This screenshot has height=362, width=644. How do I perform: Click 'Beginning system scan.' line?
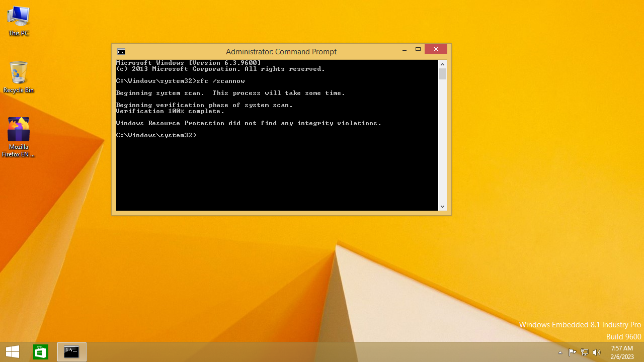click(x=230, y=93)
